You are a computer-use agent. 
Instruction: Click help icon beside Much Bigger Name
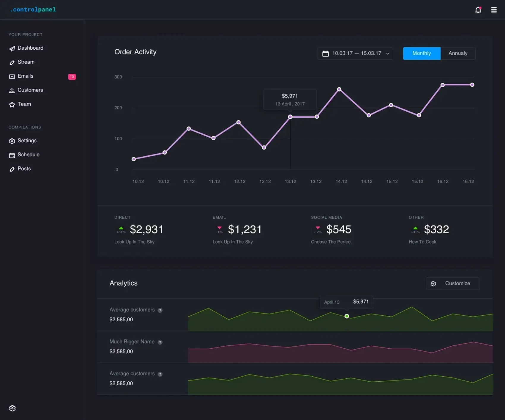[160, 342]
